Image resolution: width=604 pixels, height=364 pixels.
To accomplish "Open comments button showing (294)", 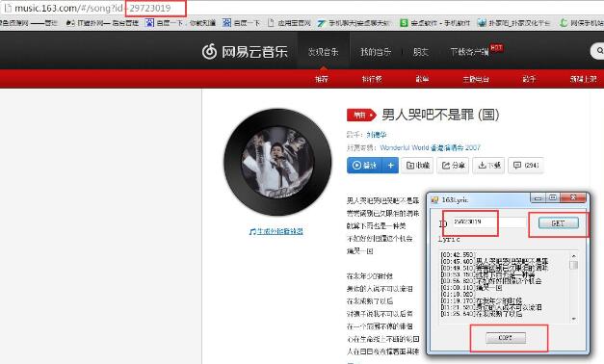I will coord(526,166).
